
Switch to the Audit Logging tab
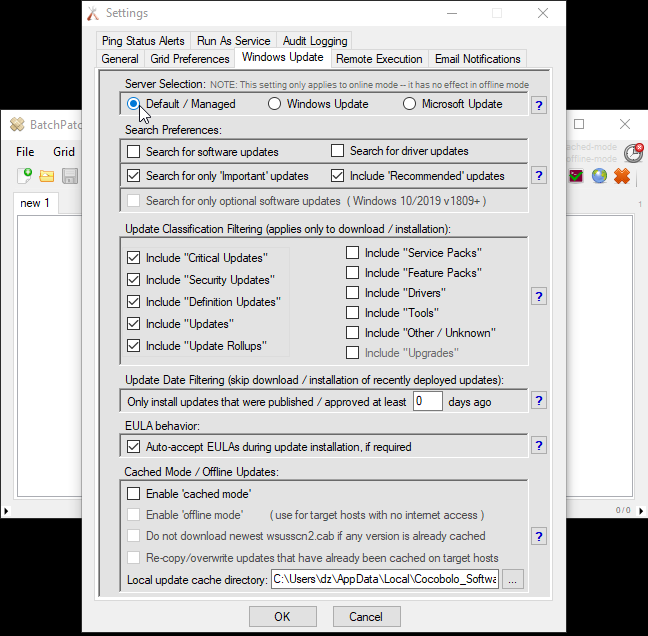pos(315,41)
